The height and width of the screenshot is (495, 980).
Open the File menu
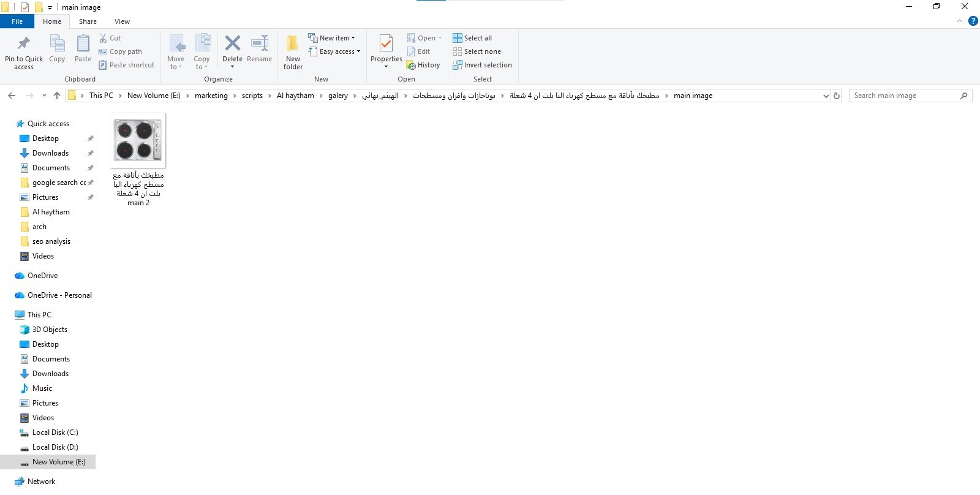[17, 21]
